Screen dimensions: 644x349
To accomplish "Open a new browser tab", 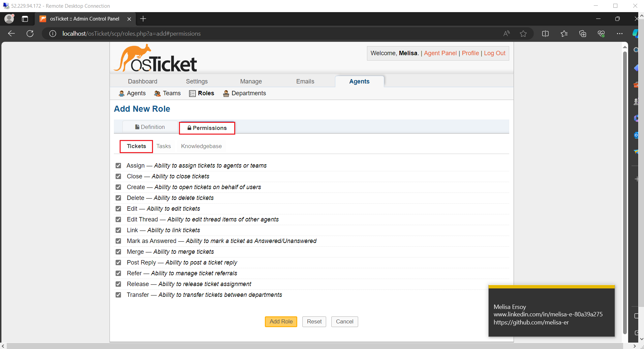I will click(x=143, y=19).
